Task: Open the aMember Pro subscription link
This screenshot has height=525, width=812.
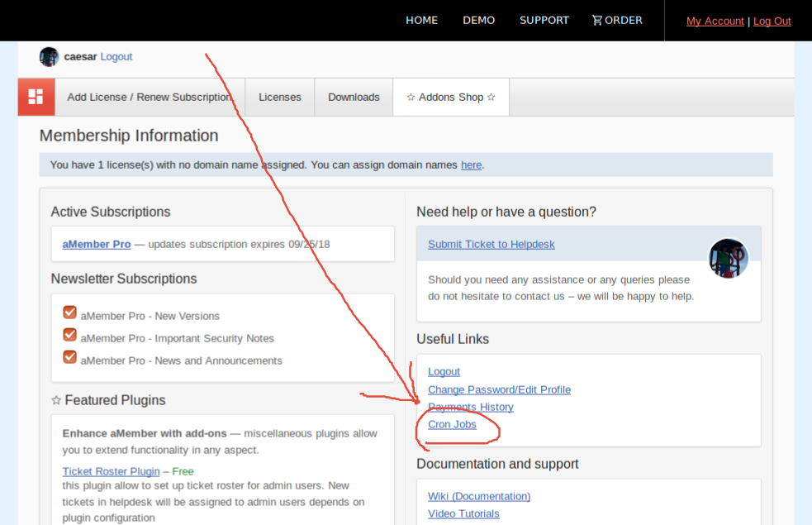Action: click(x=97, y=244)
